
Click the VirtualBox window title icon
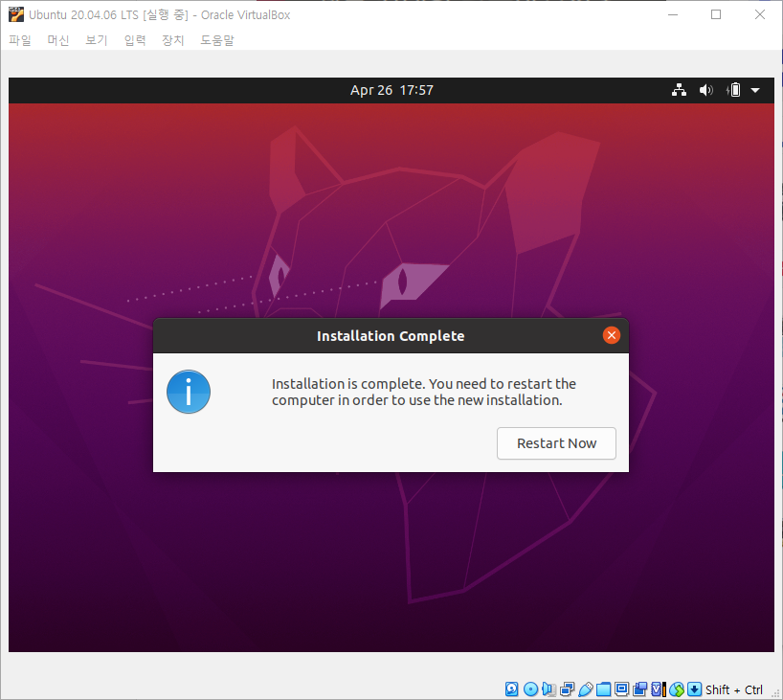coord(16,14)
